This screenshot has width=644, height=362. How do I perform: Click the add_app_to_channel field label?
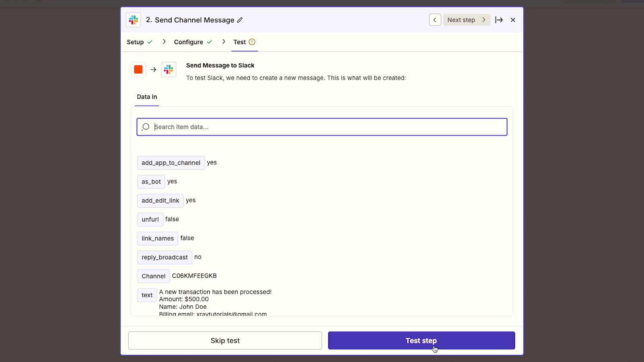pos(171,163)
